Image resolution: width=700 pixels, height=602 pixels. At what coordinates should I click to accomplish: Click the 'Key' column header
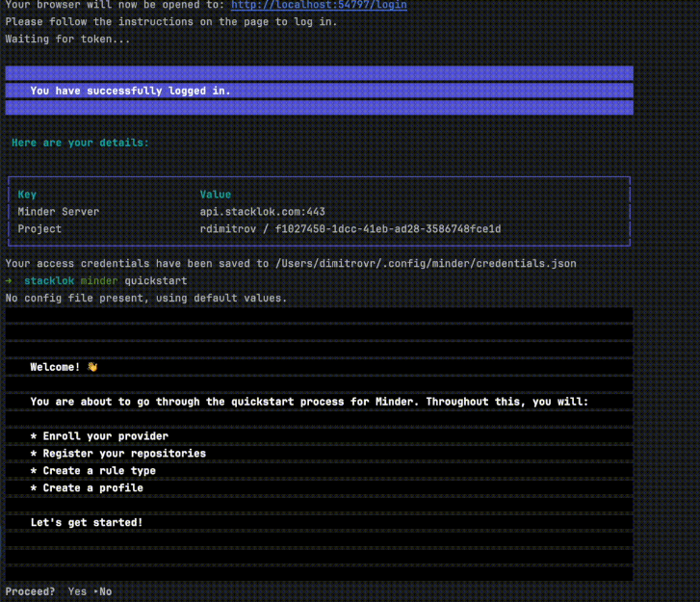tap(27, 195)
